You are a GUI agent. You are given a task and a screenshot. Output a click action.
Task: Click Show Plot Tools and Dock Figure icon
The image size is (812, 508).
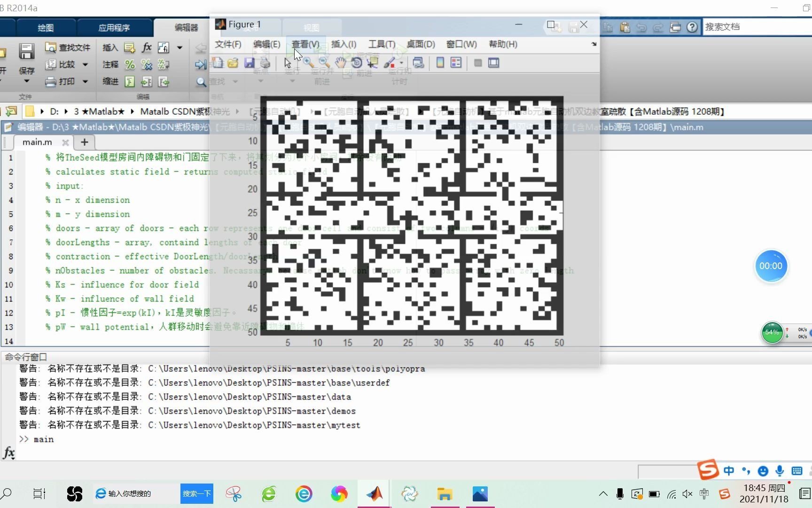(493, 63)
